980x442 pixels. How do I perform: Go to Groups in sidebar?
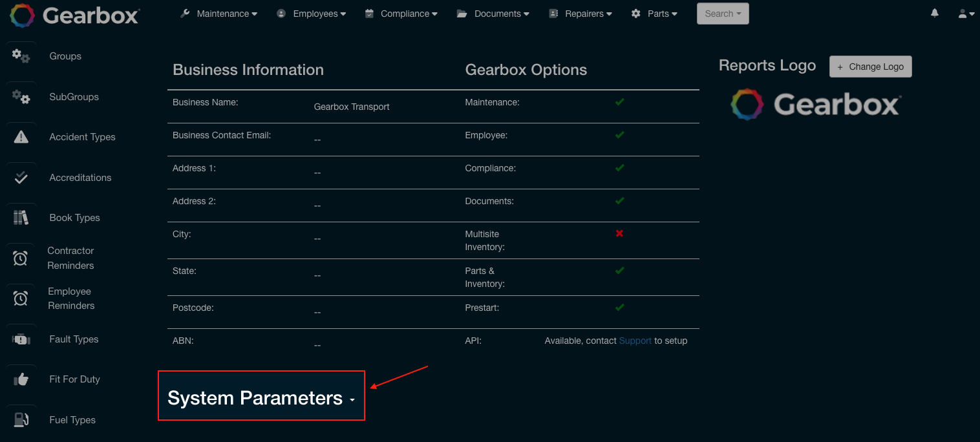tap(65, 56)
